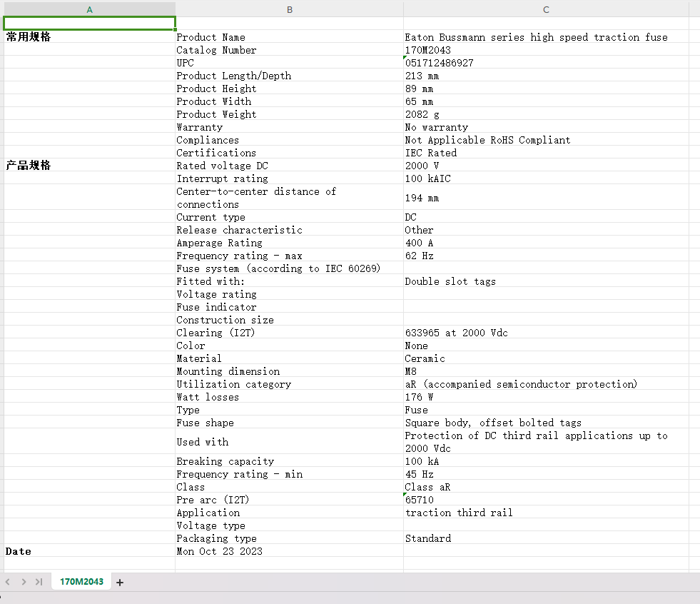
Task: Click the Construction size cell
Action: click(x=289, y=320)
